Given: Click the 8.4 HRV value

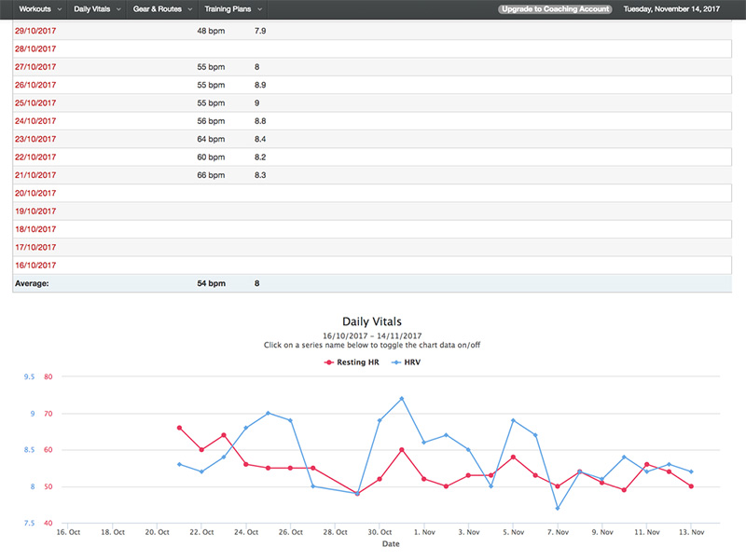Looking at the screenshot, I should click(260, 139).
